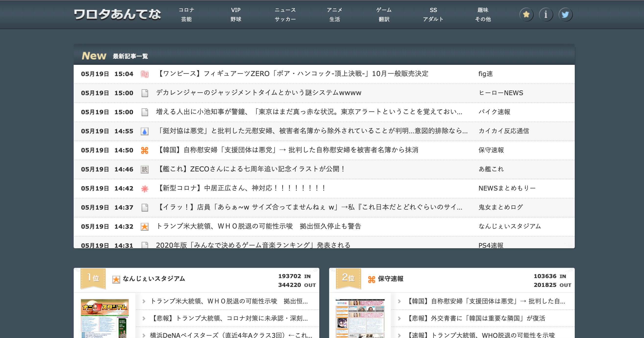Visit 保守速報 source in latest list

coord(491,150)
